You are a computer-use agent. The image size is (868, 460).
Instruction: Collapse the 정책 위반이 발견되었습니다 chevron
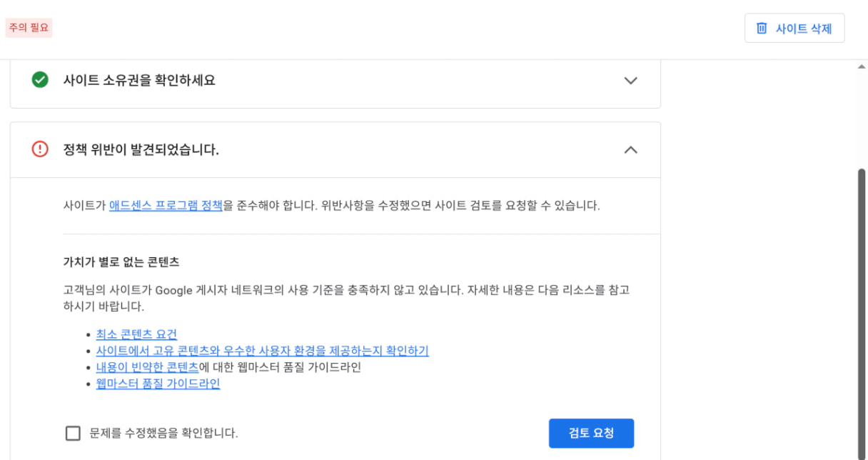pyautogui.click(x=630, y=150)
